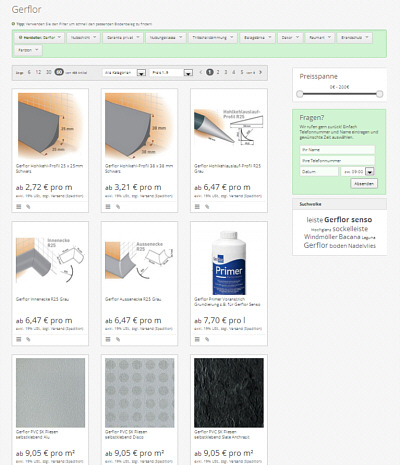Click the right handle of Preisspanne slider
The width and height of the screenshot is (400, 465).
click(379, 94)
